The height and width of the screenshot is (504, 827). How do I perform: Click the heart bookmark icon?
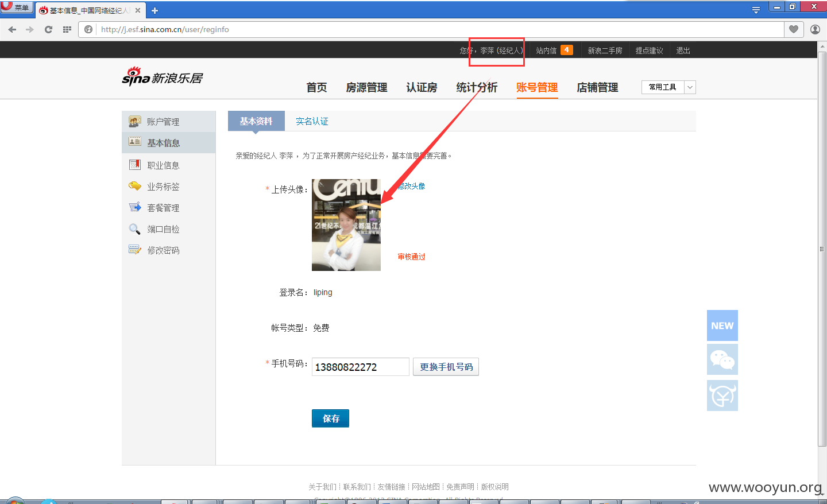pos(794,29)
